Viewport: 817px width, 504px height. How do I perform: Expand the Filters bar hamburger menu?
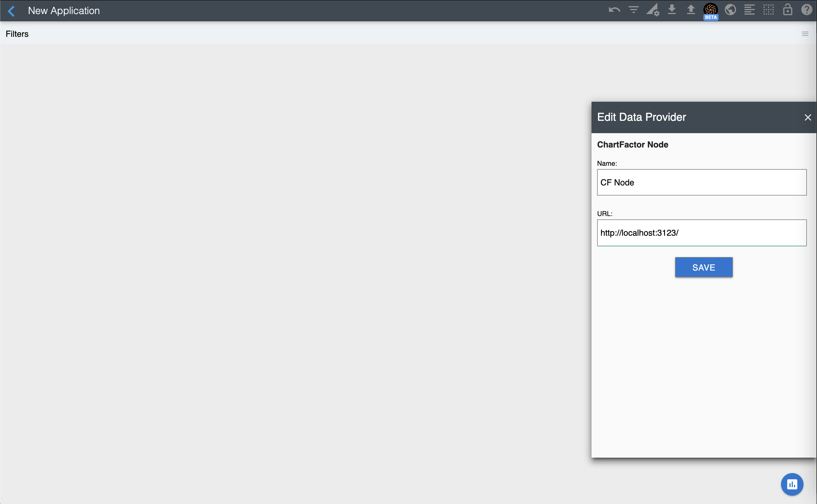[x=805, y=34]
